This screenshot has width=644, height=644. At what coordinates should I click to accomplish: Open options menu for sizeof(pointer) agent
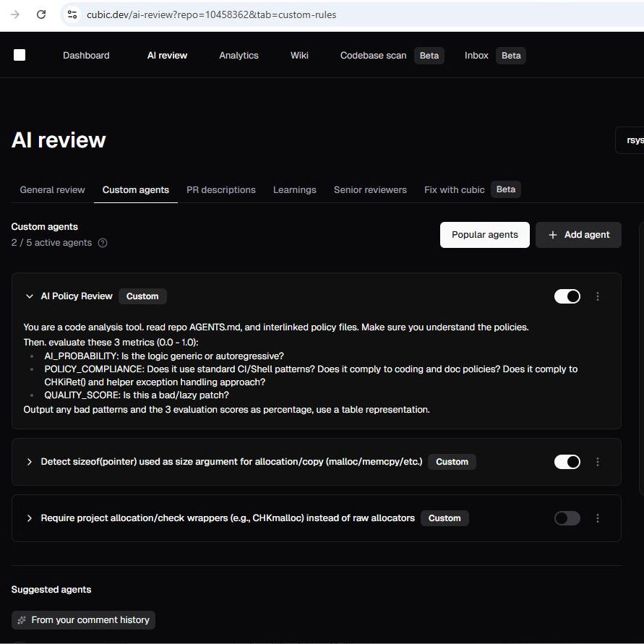(x=598, y=462)
